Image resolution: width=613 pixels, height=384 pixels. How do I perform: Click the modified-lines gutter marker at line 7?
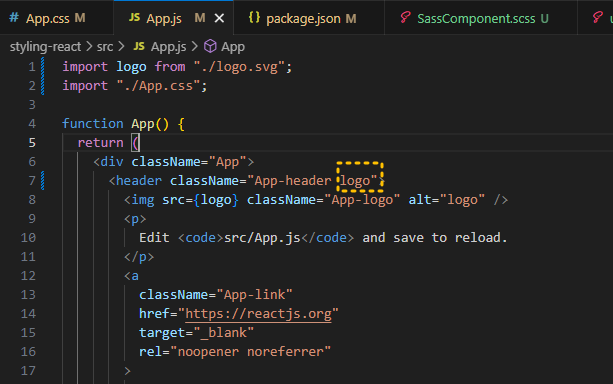coord(42,181)
